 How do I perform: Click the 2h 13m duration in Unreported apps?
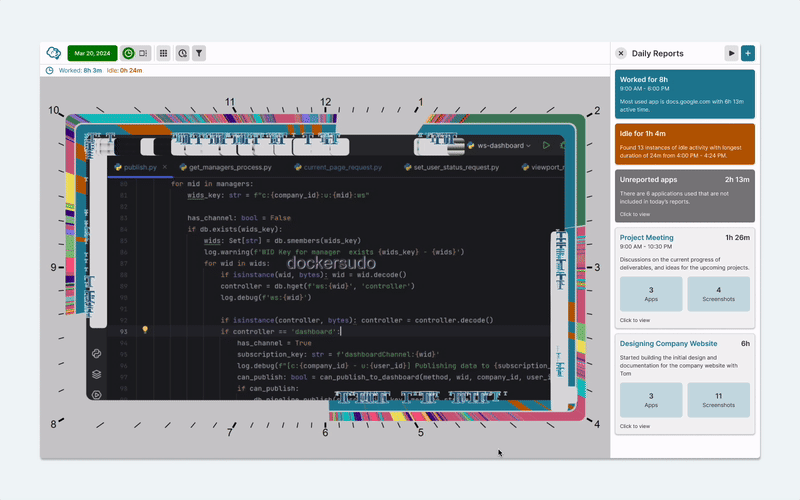click(737, 180)
